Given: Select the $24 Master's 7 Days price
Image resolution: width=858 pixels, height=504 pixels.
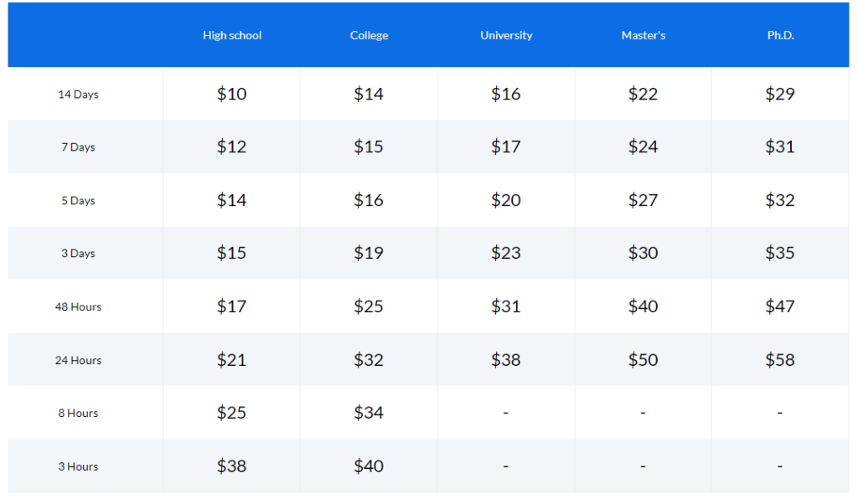Looking at the screenshot, I should [x=643, y=147].
